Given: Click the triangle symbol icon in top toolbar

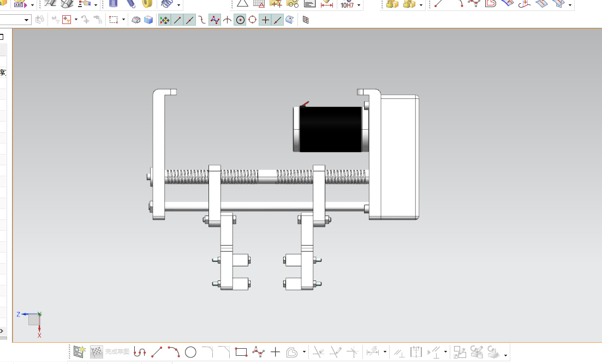Looking at the screenshot, I should pos(242,4).
